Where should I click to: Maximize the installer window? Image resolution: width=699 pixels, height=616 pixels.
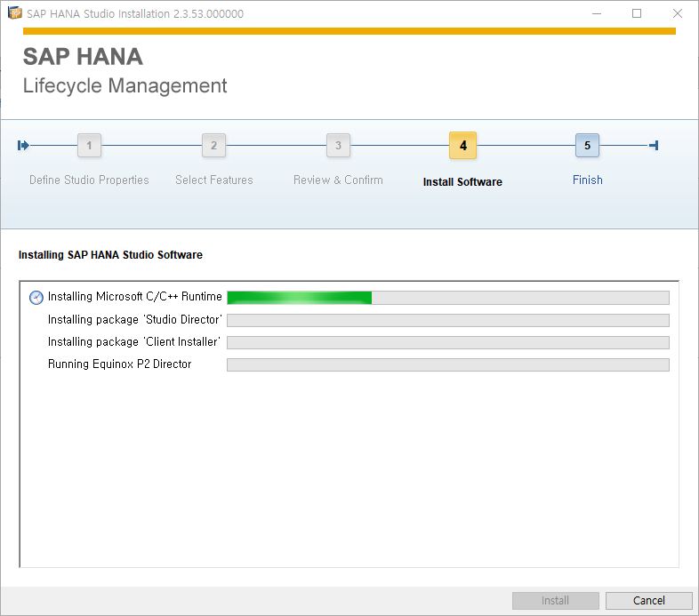(x=637, y=13)
